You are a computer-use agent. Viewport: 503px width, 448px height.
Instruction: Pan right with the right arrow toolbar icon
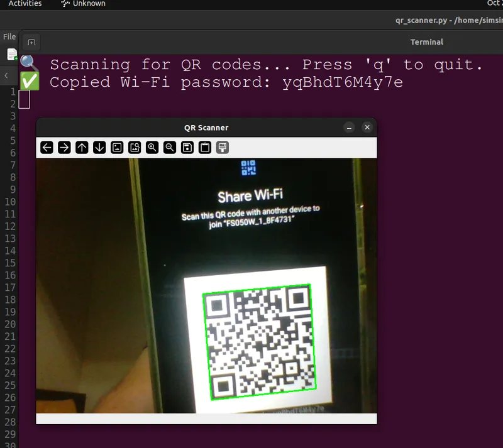tap(64, 148)
